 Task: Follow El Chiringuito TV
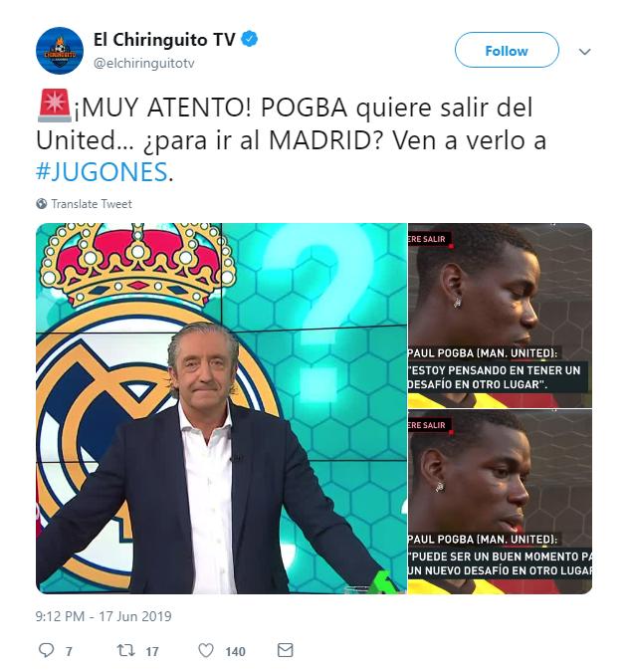tap(507, 50)
